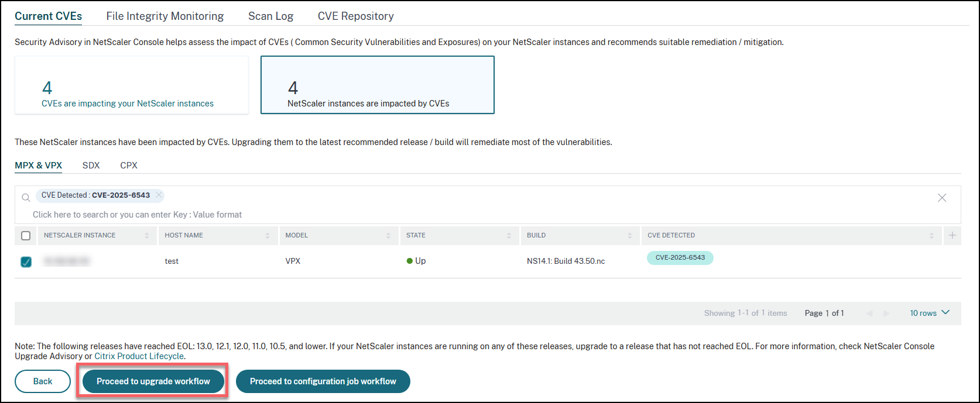Click the search magnifier icon

pyautogui.click(x=26, y=198)
